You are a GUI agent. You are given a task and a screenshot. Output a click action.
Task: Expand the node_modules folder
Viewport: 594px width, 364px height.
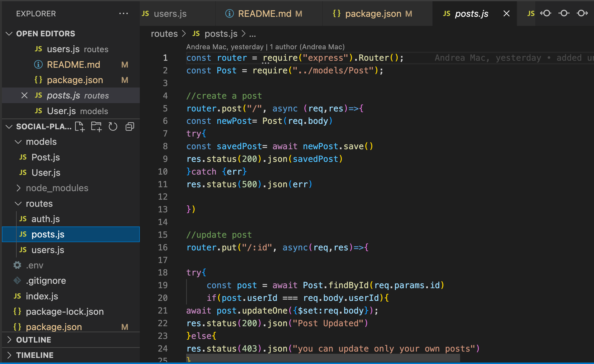(x=18, y=188)
